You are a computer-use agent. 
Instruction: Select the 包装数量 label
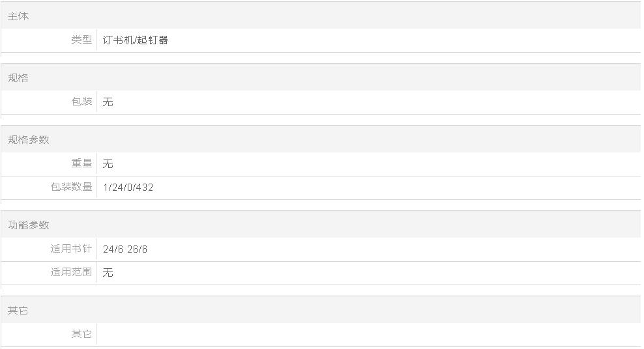click(x=72, y=187)
